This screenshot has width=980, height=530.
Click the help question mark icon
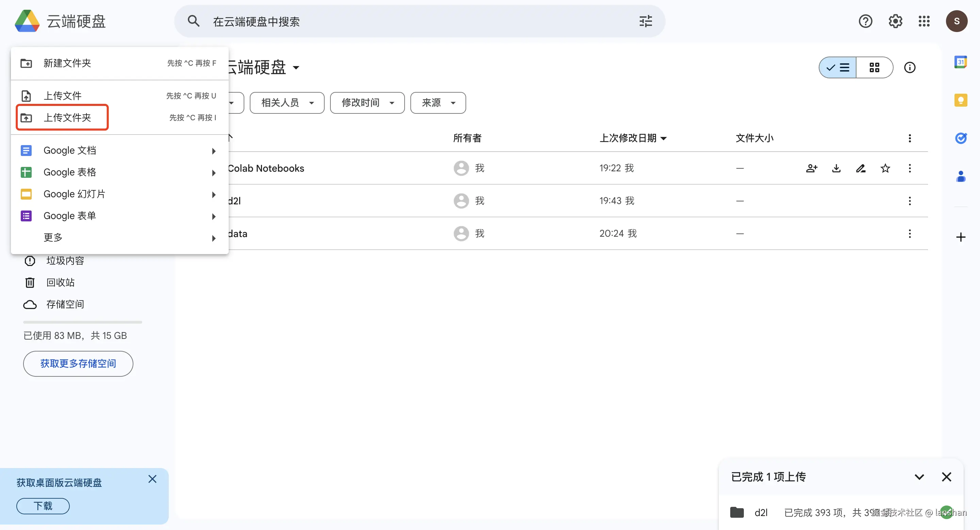[865, 21]
